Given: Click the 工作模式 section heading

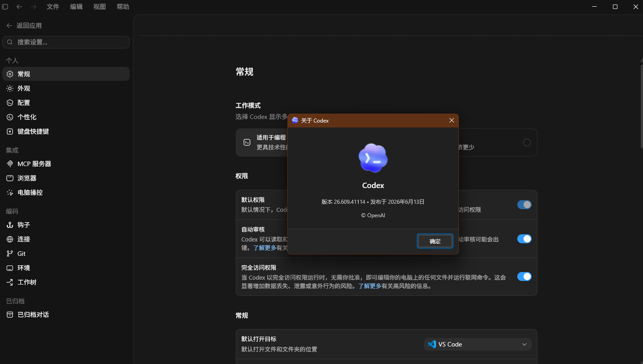Looking at the screenshot, I should pos(248,105).
